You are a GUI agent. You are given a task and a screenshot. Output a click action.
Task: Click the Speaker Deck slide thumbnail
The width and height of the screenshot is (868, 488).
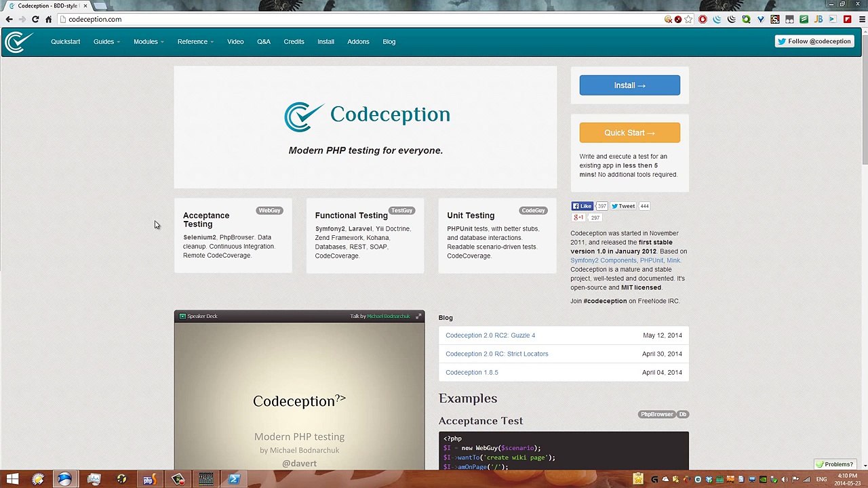click(299, 396)
